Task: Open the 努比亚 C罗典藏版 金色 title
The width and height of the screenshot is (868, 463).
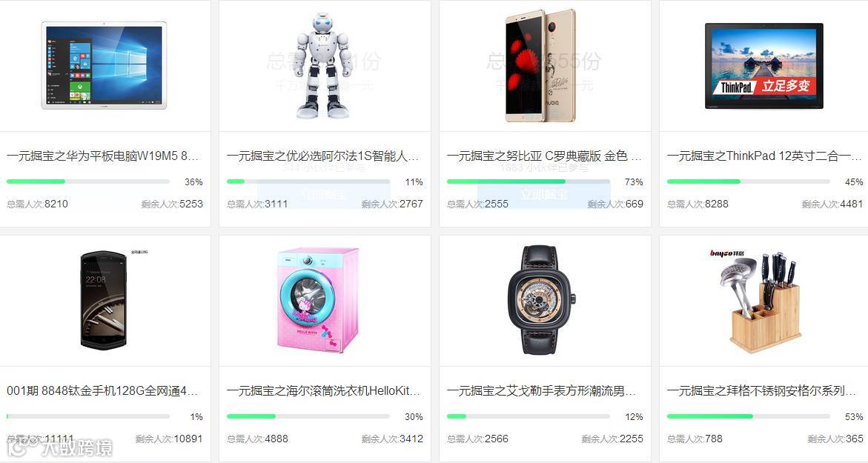Action: click(x=543, y=156)
